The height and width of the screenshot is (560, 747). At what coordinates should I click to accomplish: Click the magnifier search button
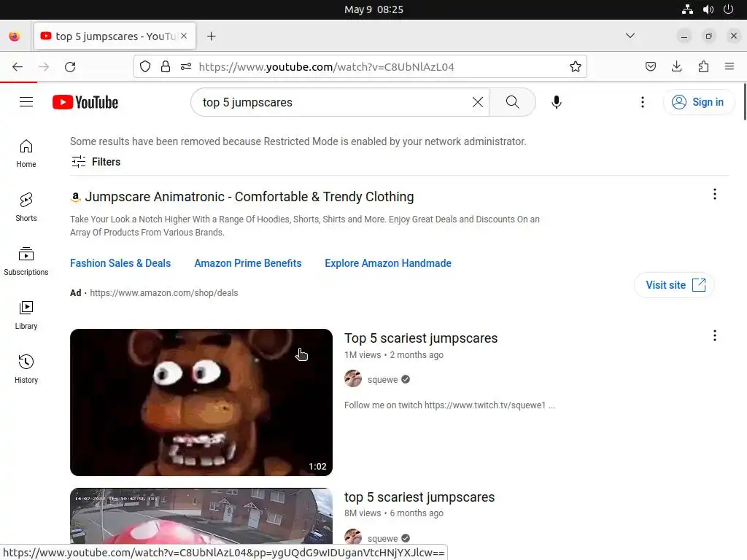click(x=513, y=102)
